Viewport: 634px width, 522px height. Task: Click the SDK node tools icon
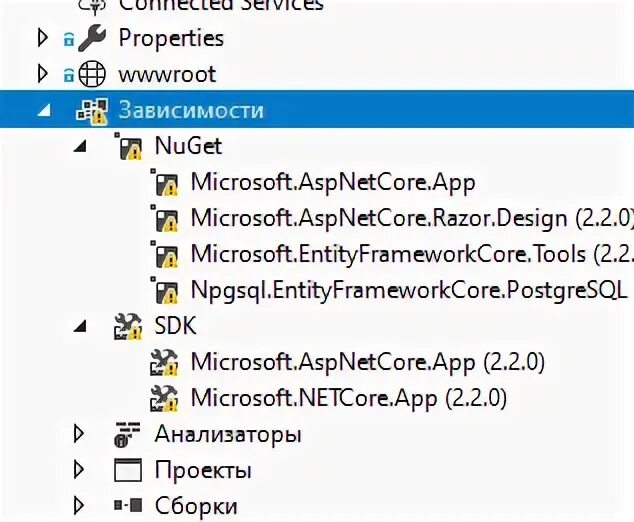[x=128, y=326]
